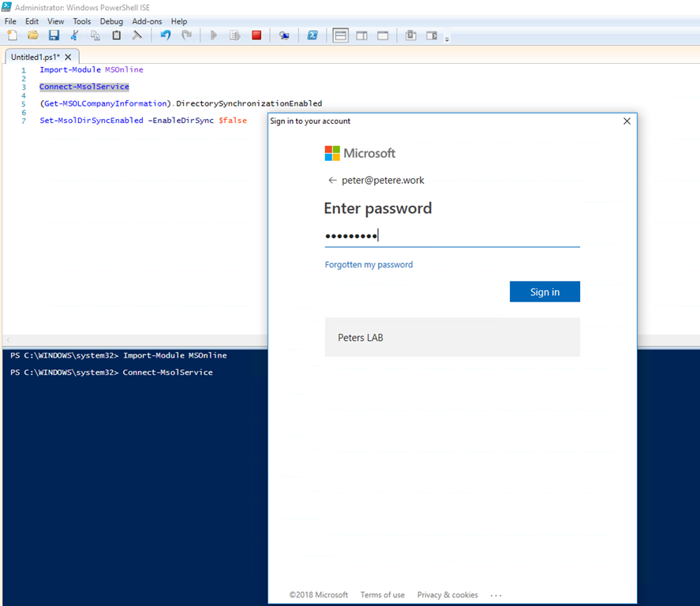Click the Forgotten my password link
This screenshot has width=700, height=606.
pyautogui.click(x=369, y=265)
